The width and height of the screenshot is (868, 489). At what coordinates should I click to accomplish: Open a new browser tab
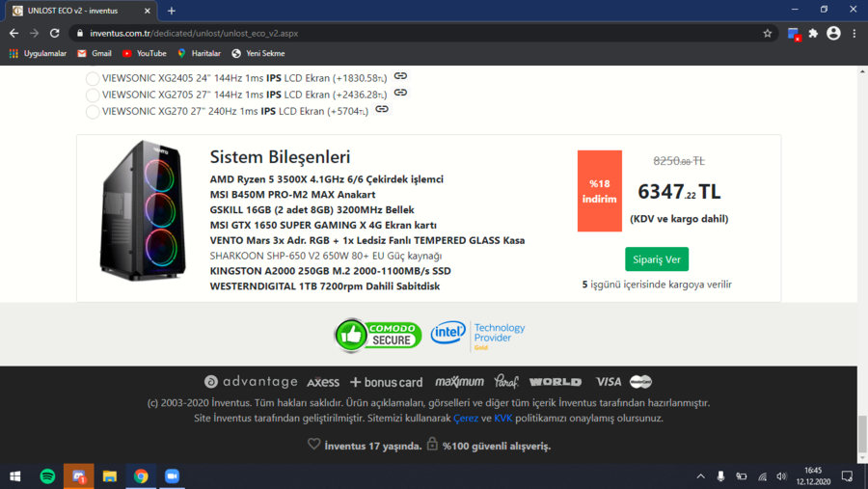tap(172, 11)
